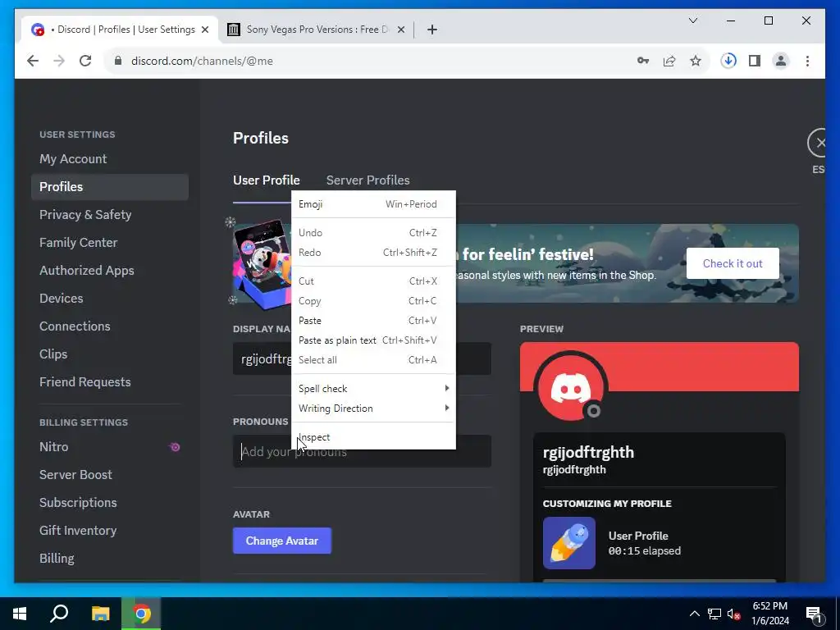Close settings with the ESC button
This screenshot has width=840, height=630.
click(x=818, y=143)
